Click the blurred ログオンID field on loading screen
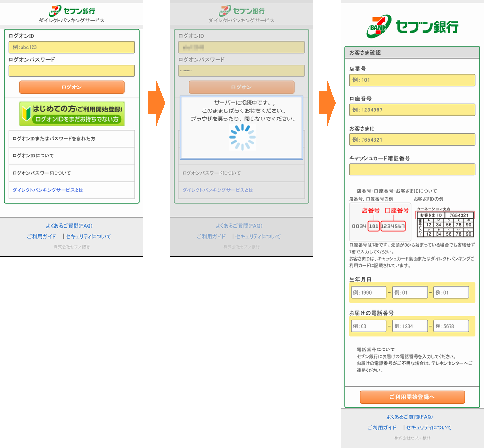 pos(242,47)
